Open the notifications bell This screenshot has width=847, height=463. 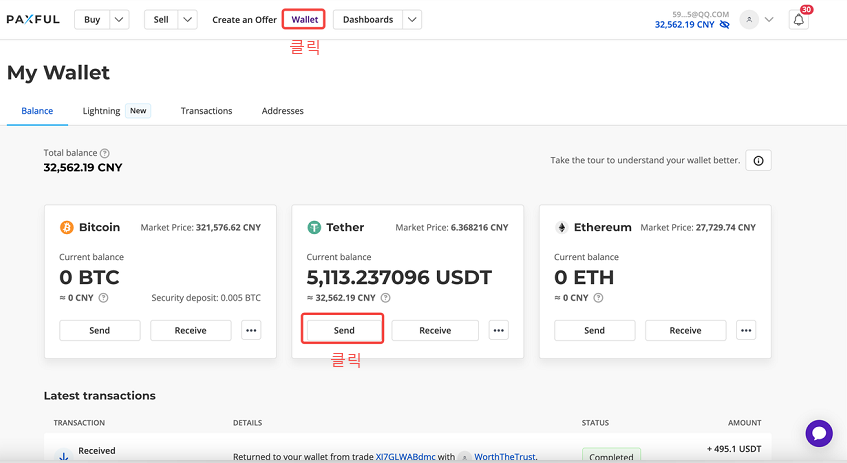tap(798, 20)
